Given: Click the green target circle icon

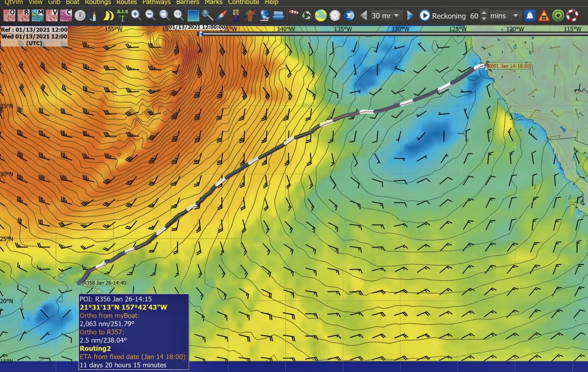Looking at the screenshot, I should [558, 15].
